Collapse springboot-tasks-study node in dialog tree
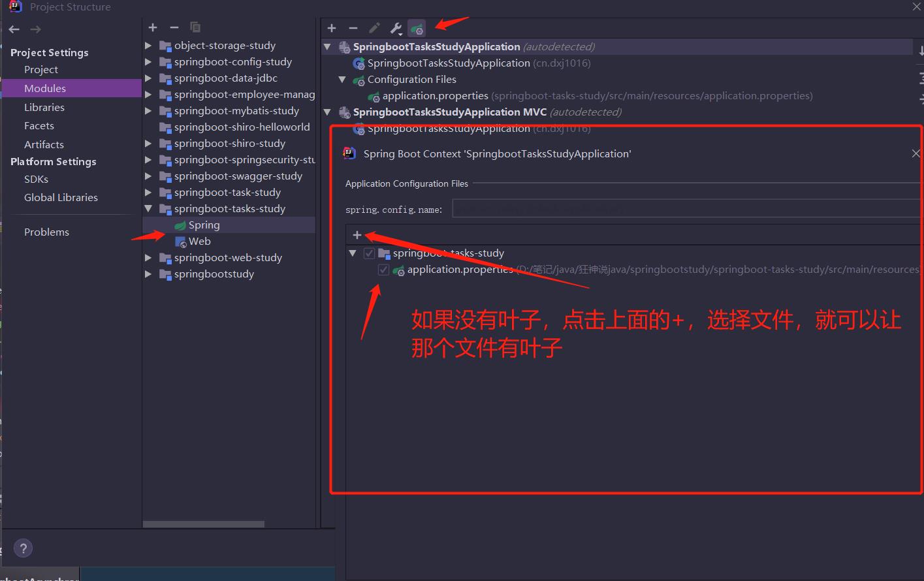This screenshot has width=924, height=581. click(353, 253)
